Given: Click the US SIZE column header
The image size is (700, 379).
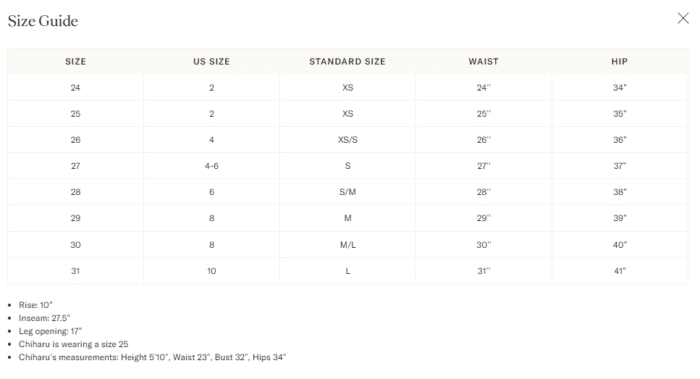Looking at the screenshot, I should click(x=212, y=62).
